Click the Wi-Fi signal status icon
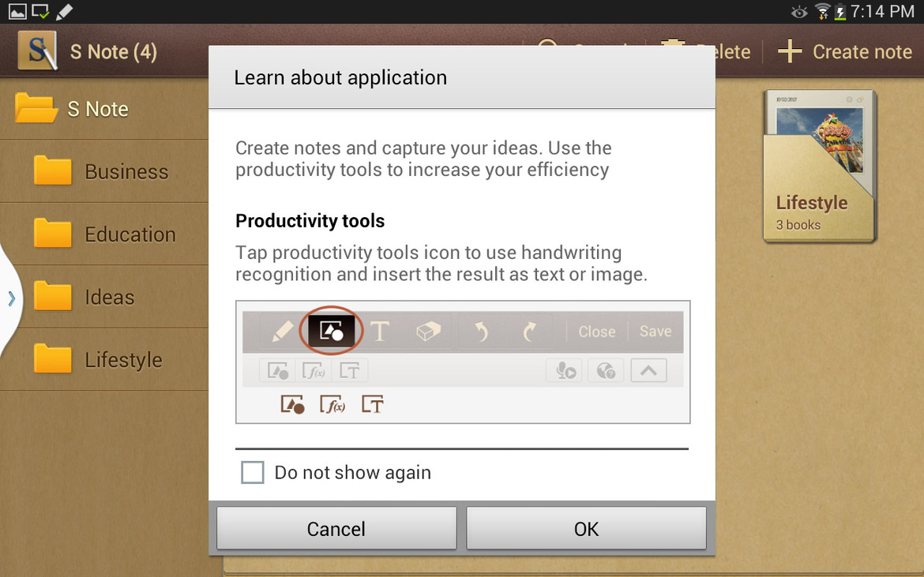Viewport: 924px width, 577px height. click(x=822, y=11)
